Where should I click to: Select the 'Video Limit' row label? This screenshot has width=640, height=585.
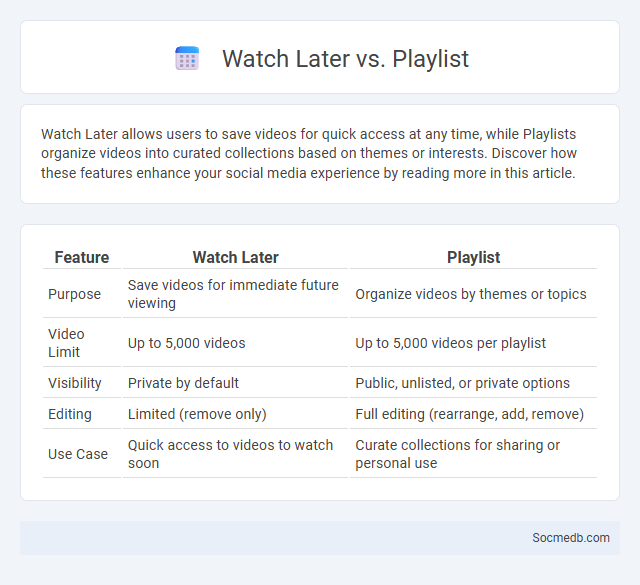[x=66, y=343]
